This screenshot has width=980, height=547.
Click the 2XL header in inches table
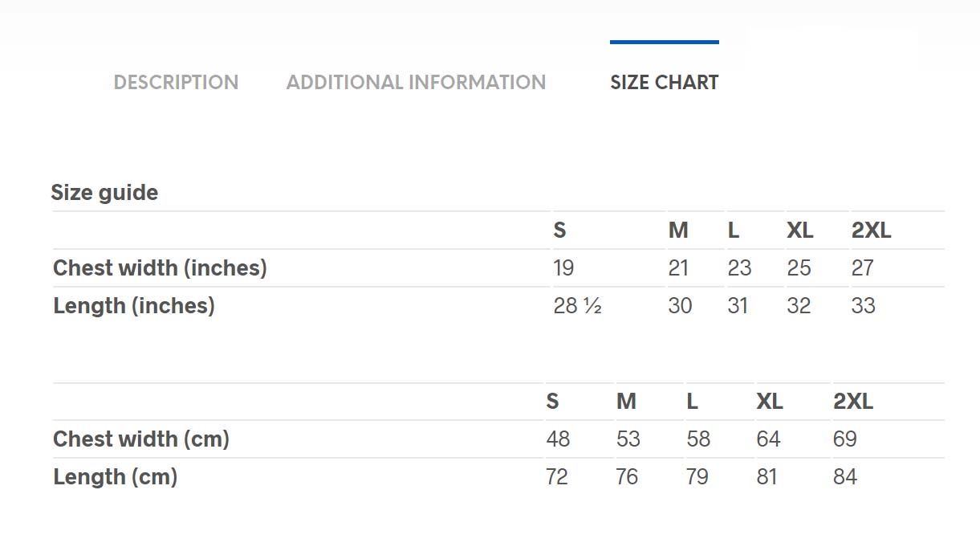click(x=871, y=231)
